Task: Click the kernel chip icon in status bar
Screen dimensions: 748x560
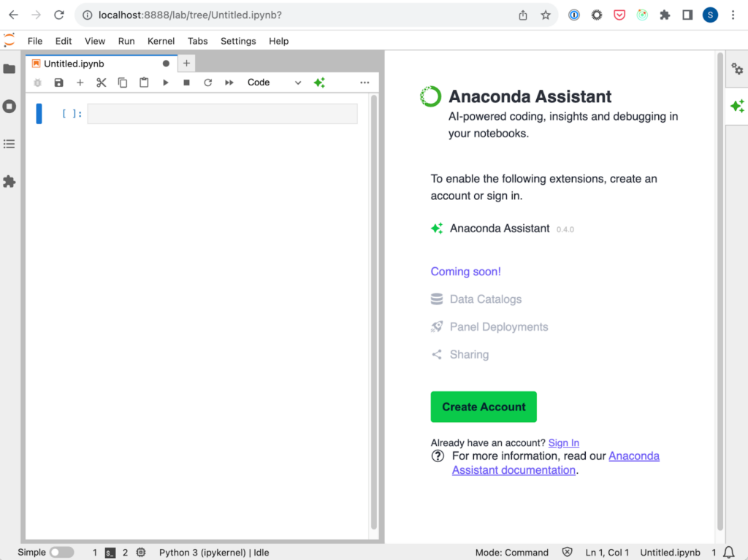Action: (141, 553)
